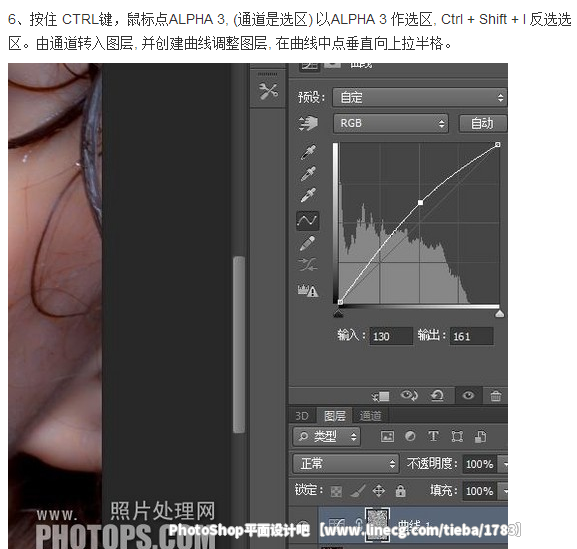
Task: Select the curve bottom-left endpoint
Action: tap(340, 302)
